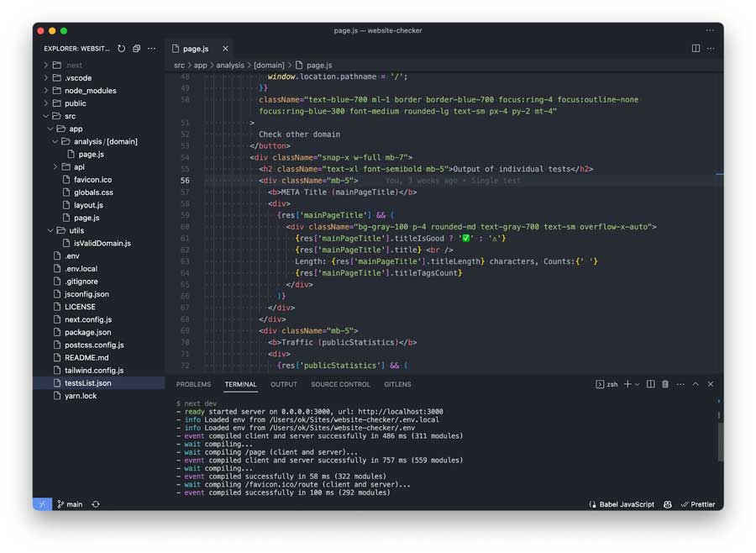Open the new terminal profile dropdown arrow
756x553 pixels.
click(x=637, y=384)
